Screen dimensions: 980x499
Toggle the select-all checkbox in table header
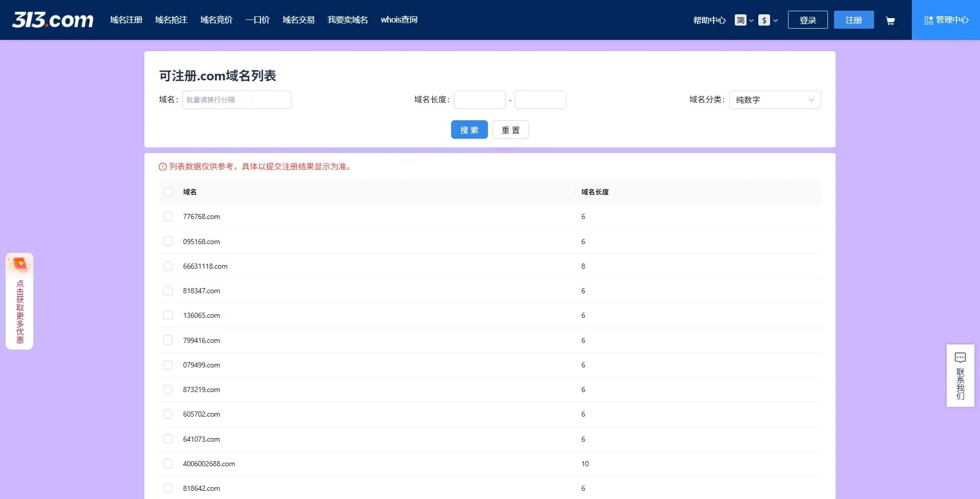coord(168,192)
